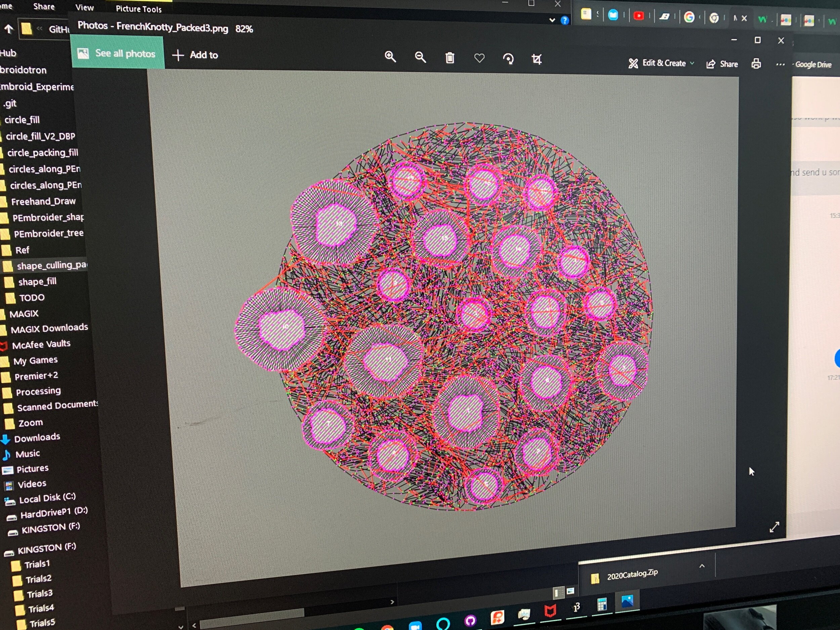840x630 pixels.
Task: Open the View ribbon tab
Action: pyautogui.click(x=84, y=8)
